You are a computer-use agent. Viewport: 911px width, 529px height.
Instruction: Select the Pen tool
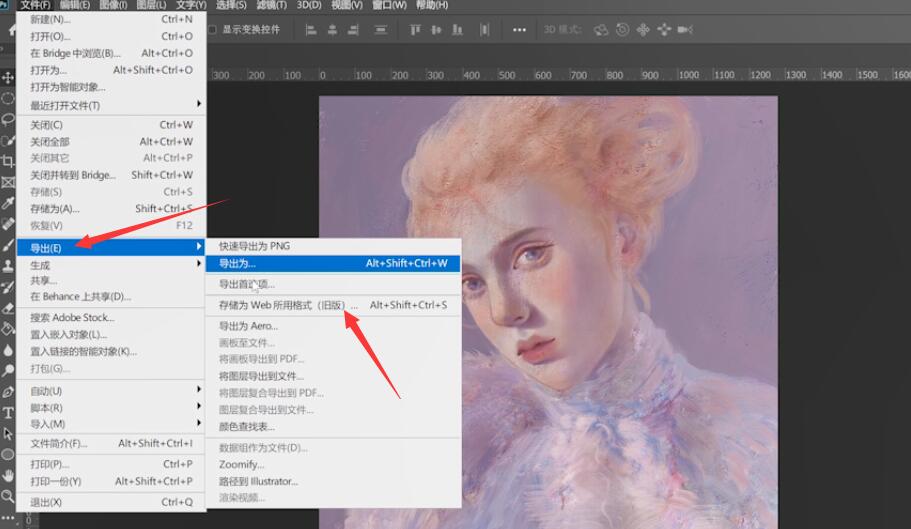click(x=8, y=391)
